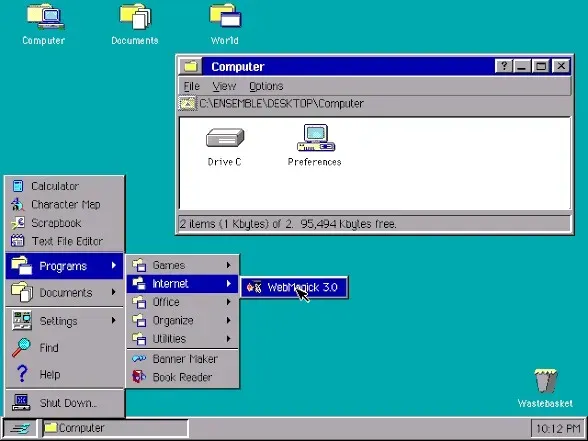Expand the Settings submenu
The height and width of the screenshot is (441, 588).
pyautogui.click(x=64, y=321)
